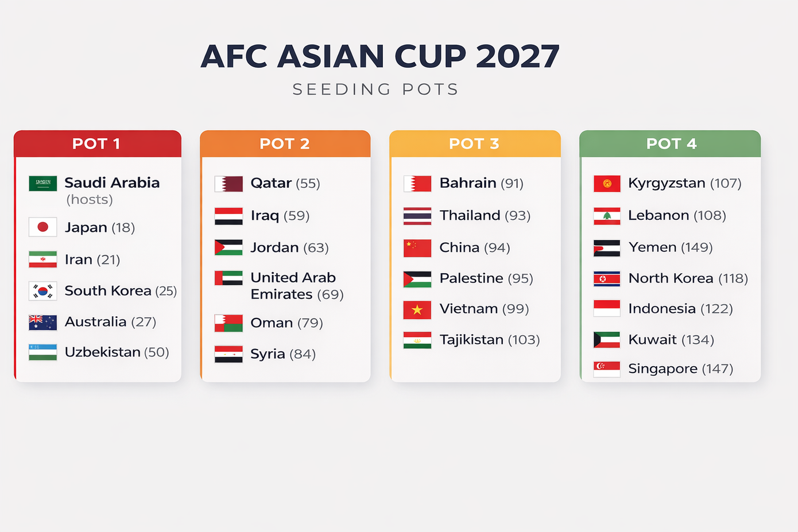Click the Australia flag icon
The width and height of the screenshot is (798, 532).
pyautogui.click(x=43, y=323)
